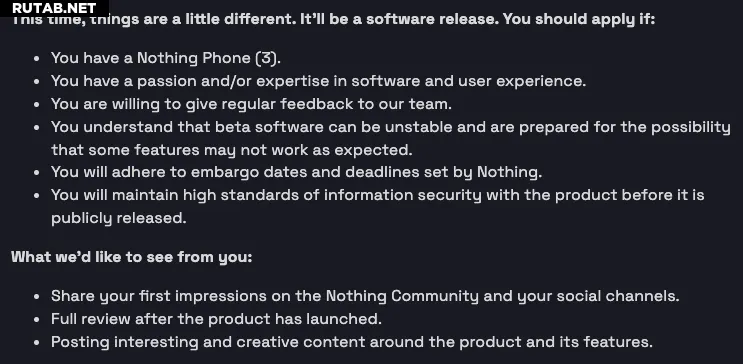This screenshot has width=743, height=364.
Task: Click the 'Full review after the product' line
Action: tap(216, 319)
